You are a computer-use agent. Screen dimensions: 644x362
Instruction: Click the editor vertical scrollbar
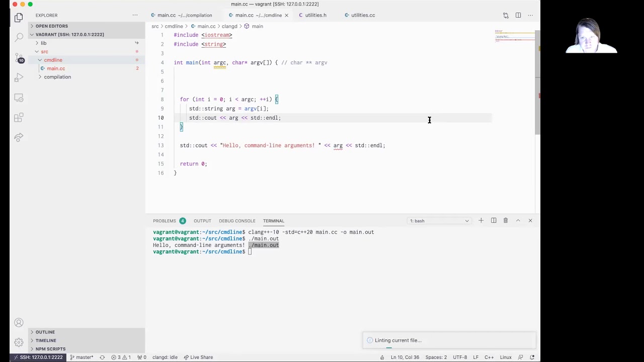[x=538, y=83]
